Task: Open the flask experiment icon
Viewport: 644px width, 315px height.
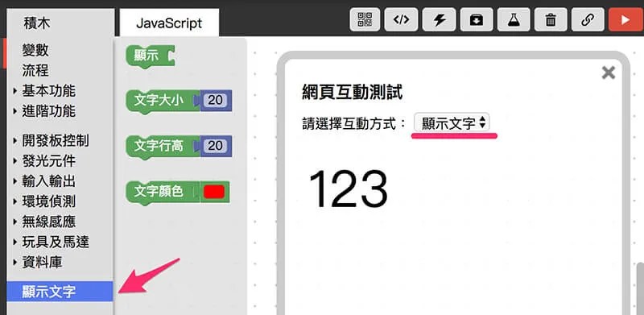Action: click(x=514, y=19)
